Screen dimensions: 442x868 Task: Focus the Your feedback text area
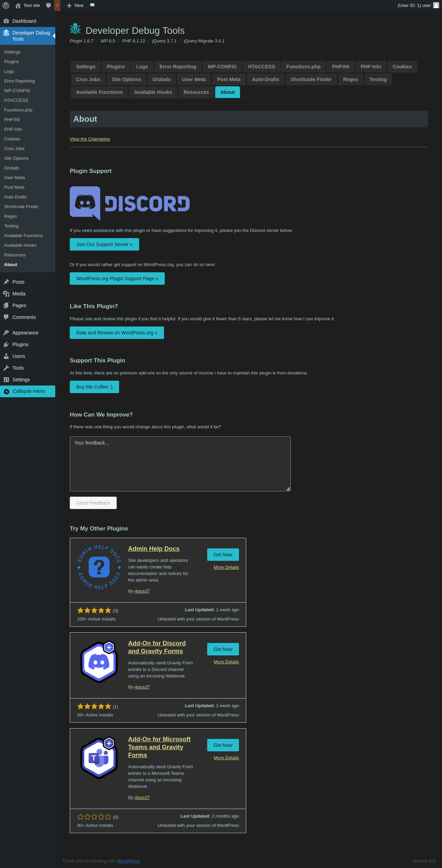click(180, 464)
